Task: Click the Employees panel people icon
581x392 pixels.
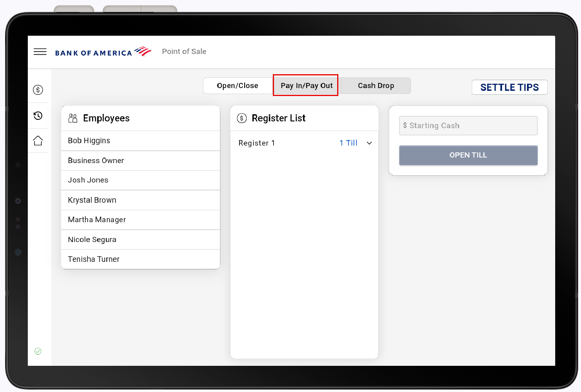Action: [72, 118]
